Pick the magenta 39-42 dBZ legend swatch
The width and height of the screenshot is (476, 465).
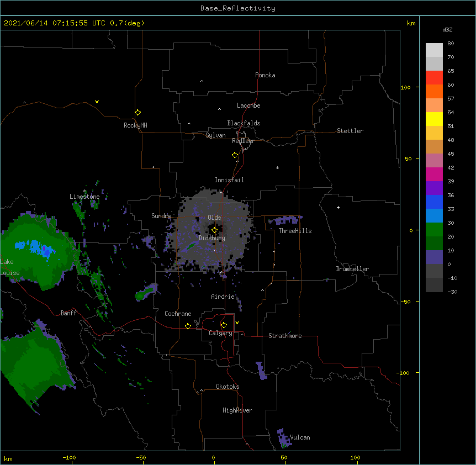click(x=434, y=174)
